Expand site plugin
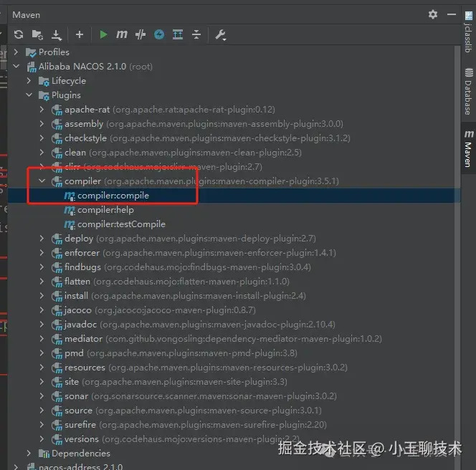This screenshot has height=470, width=476. pos(42,382)
